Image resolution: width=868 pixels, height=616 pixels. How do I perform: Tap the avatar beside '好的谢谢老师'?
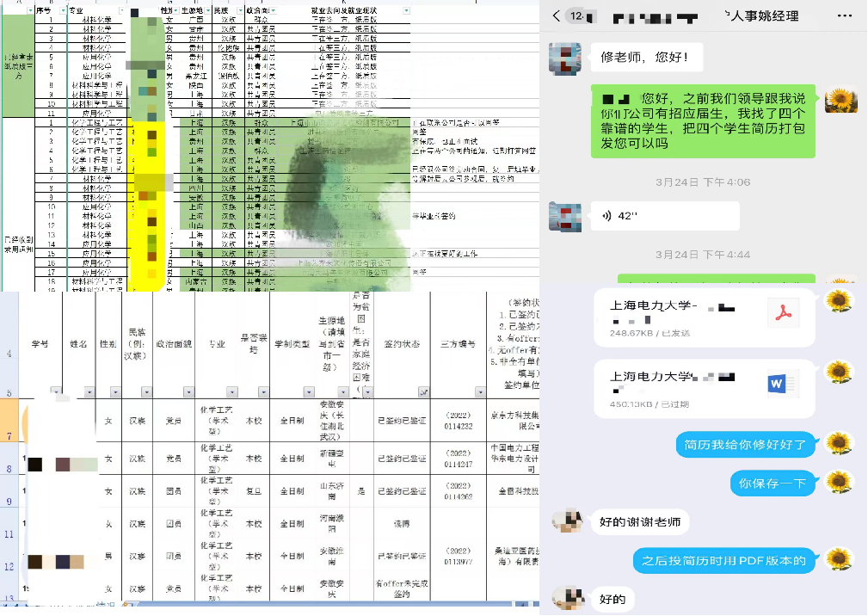click(568, 521)
